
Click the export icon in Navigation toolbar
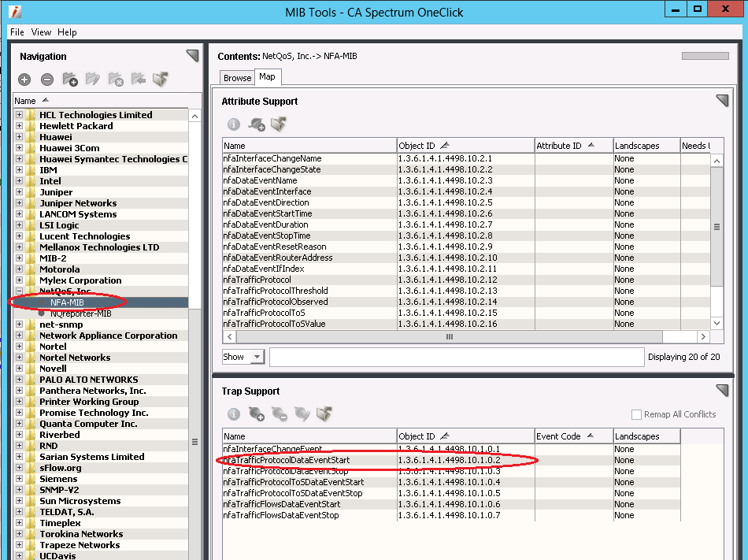coord(161,80)
